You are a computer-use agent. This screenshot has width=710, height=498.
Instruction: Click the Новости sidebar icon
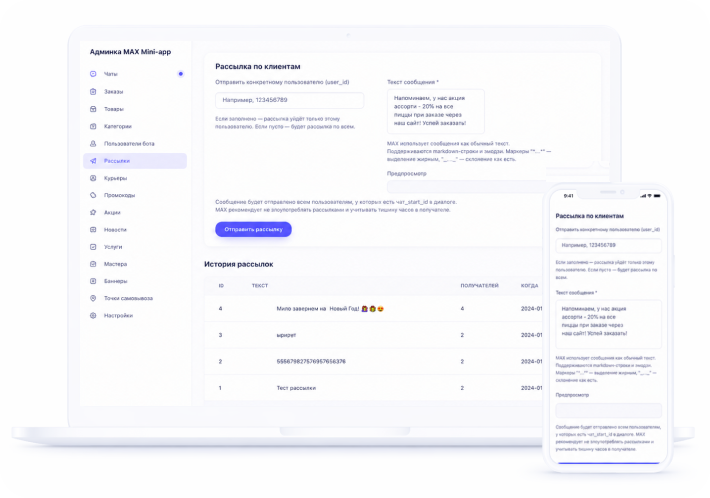[93, 230]
